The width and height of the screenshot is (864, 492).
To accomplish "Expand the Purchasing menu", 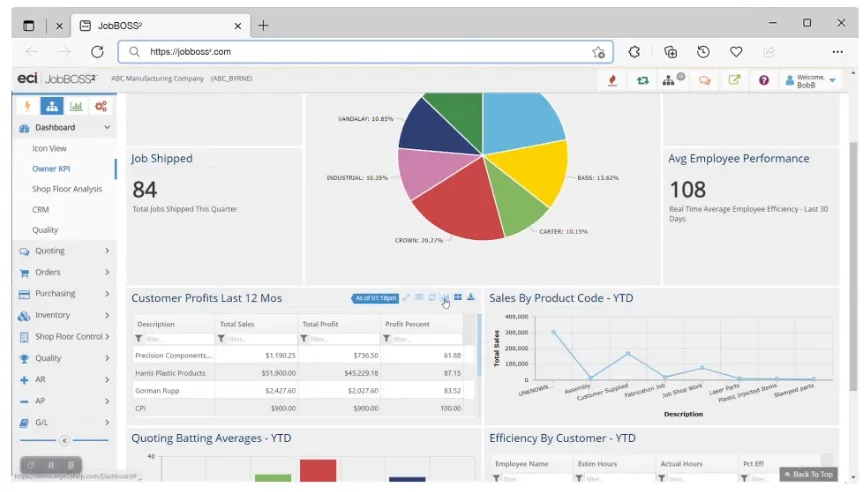I will pos(65,294).
